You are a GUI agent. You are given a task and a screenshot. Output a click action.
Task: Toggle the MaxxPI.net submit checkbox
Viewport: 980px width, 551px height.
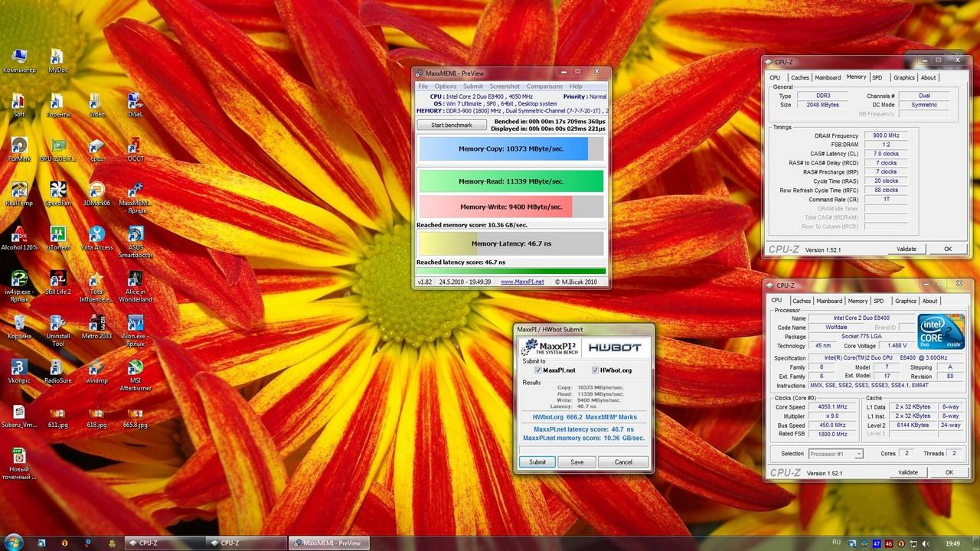coord(538,370)
